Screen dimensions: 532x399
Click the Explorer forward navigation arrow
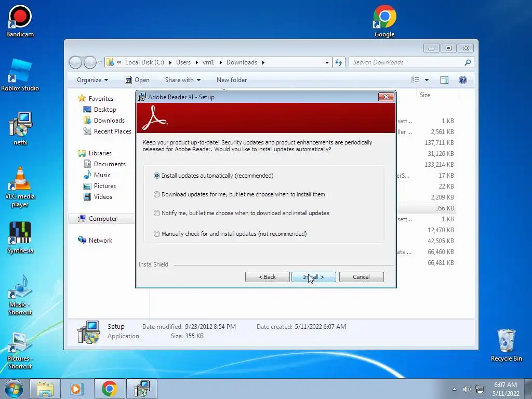tap(90, 62)
